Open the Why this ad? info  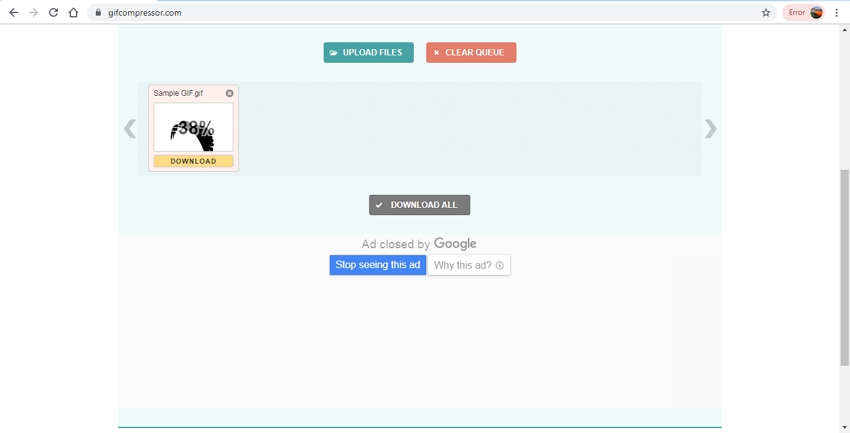click(468, 265)
